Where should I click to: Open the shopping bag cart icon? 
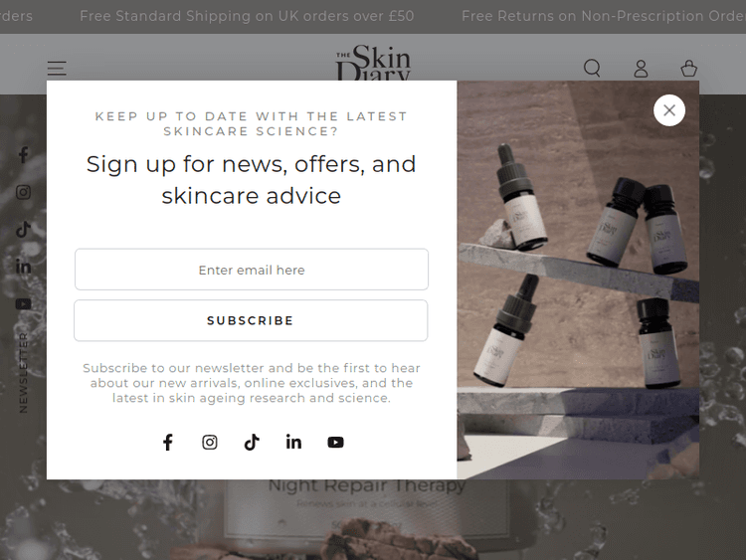tap(688, 68)
